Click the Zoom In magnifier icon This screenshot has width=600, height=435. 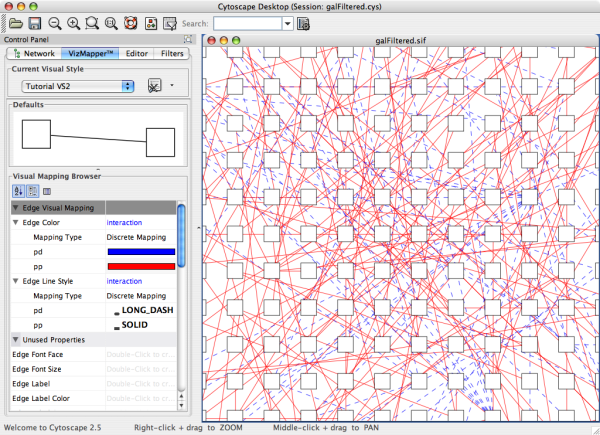pyautogui.click(x=73, y=22)
